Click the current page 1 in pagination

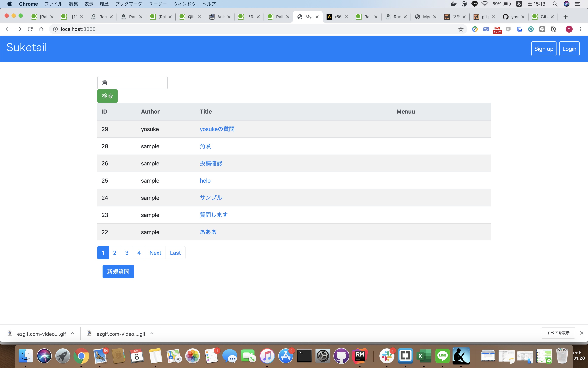pos(103,253)
